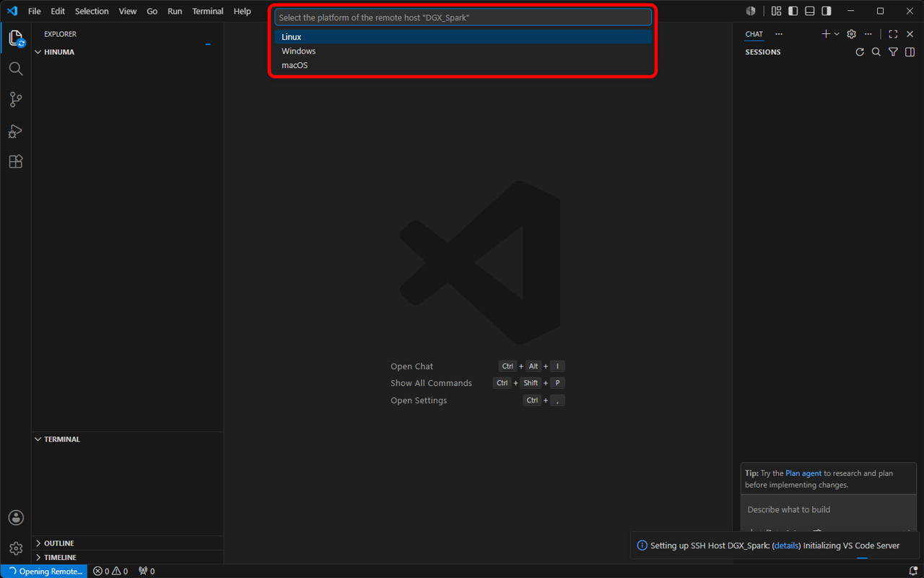Open the Selection menu
This screenshot has height=578, width=924.
92,11
